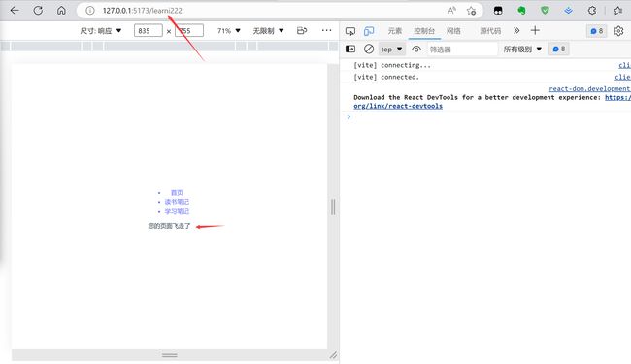631x364 pixels.
Task: Click the address bar URL 127.0.0.1:5173/learni222
Action: pos(143,11)
